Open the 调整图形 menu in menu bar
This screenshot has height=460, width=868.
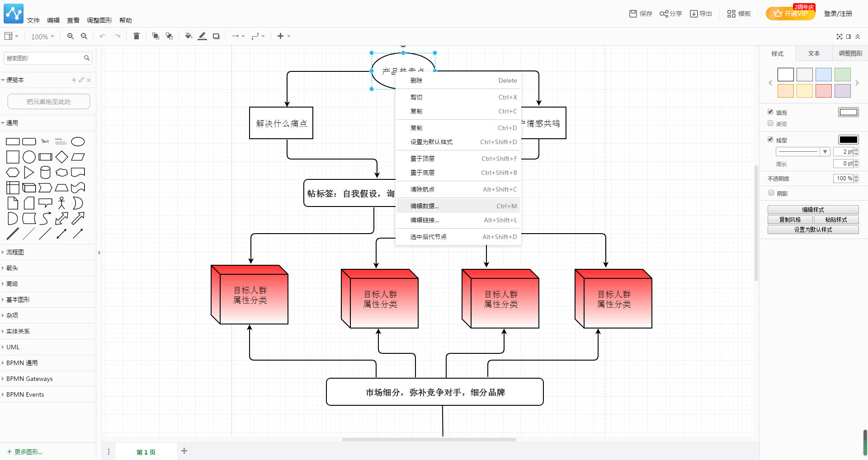99,20
